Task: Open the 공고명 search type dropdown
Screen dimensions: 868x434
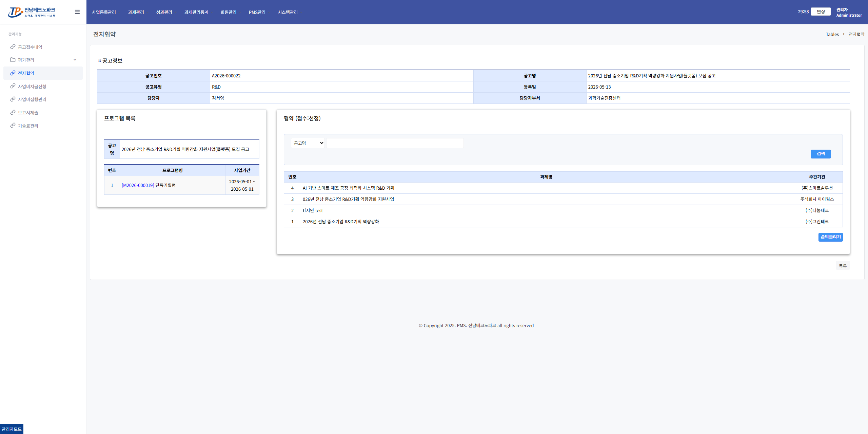Action: pyautogui.click(x=308, y=143)
